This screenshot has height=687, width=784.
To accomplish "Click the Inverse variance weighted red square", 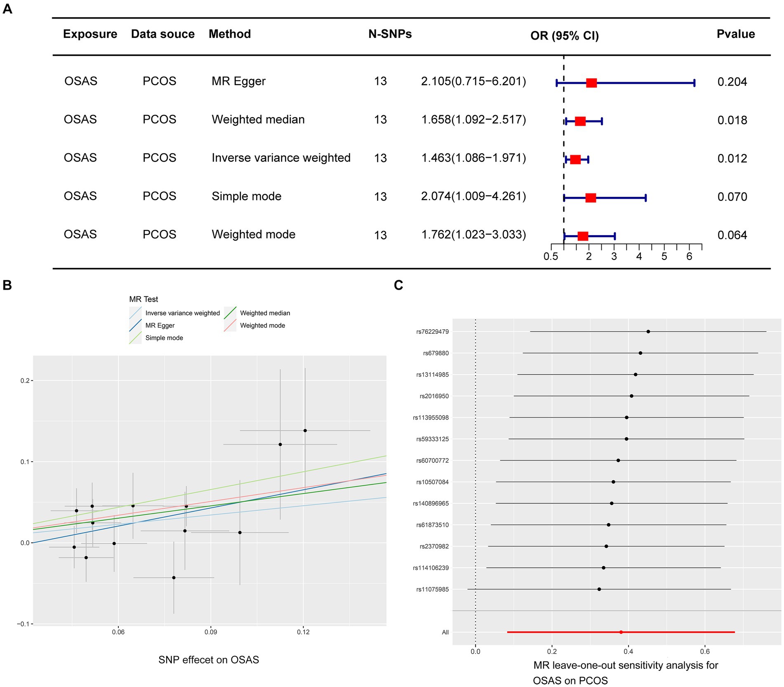I will tap(575, 160).
